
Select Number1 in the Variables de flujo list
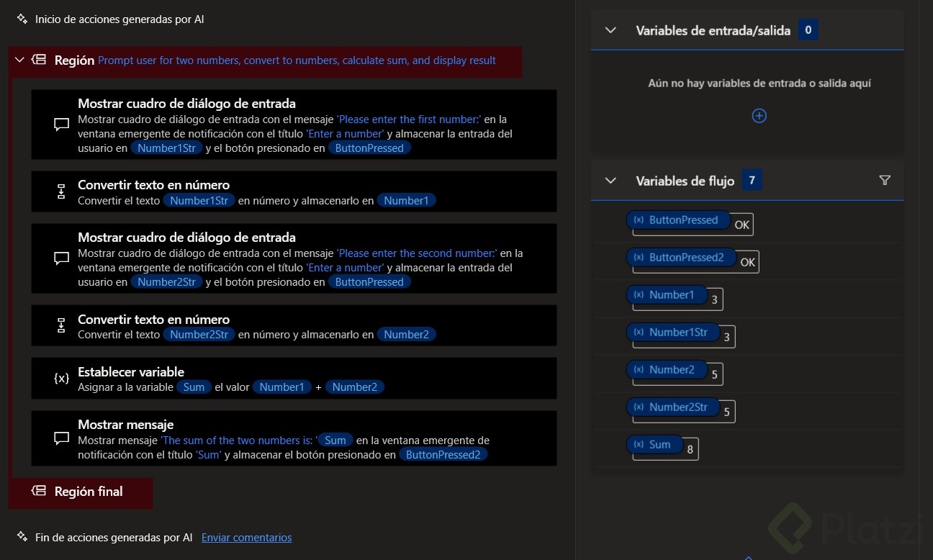point(667,295)
